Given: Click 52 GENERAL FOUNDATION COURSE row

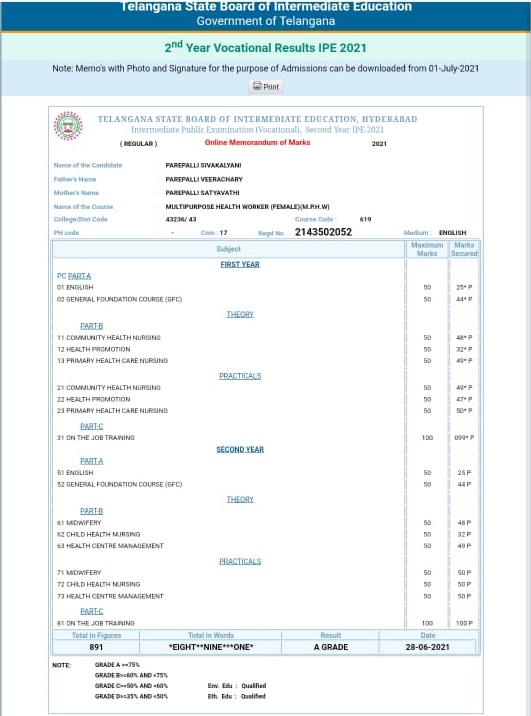Looking at the screenshot, I should point(265,484).
